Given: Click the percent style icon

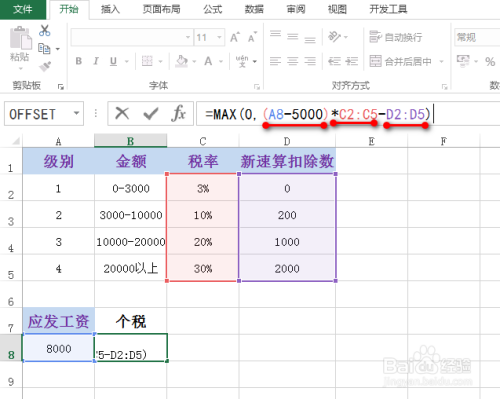Looking at the screenshot, I should pos(490,61).
